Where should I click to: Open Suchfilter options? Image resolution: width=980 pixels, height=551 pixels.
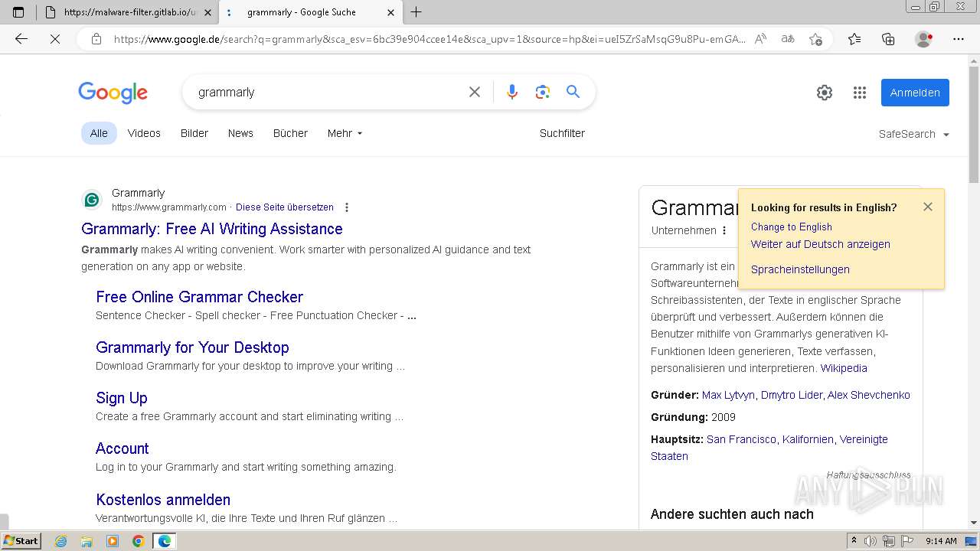pyautogui.click(x=562, y=133)
